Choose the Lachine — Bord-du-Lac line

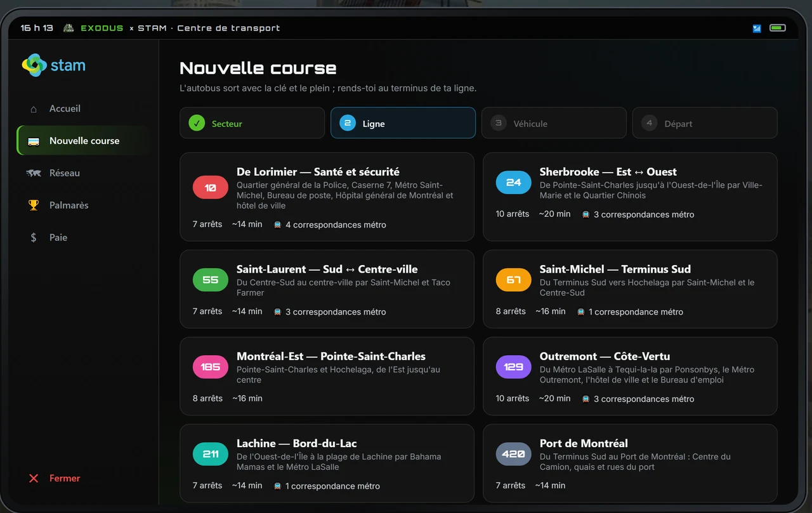(x=327, y=463)
